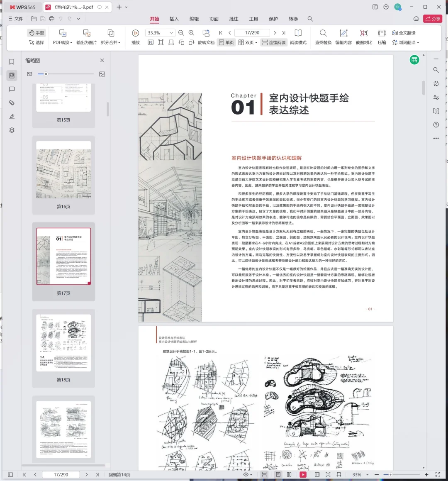Open the 33% zoom dropdown in status bar
Screen dimensions: 448x481
pos(368,474)
